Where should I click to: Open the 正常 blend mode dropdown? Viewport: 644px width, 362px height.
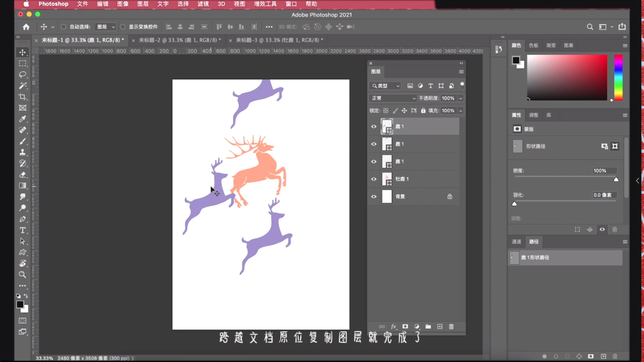click(393, 98)
